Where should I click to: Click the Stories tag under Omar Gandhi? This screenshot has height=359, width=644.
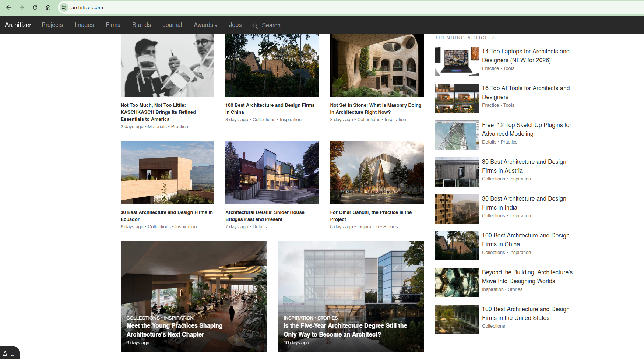390,227
